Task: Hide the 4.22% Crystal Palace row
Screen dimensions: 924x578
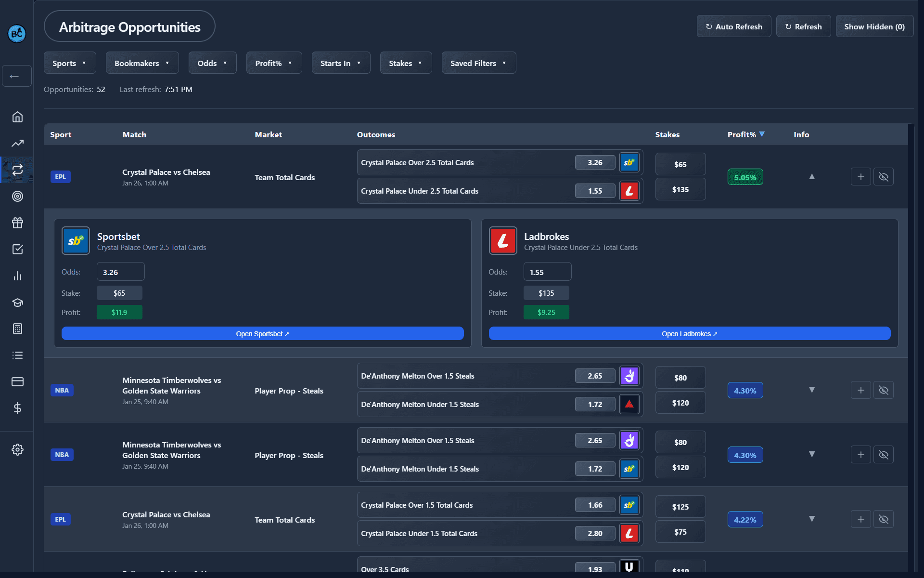Action: pyautogui.click(x=883, y=519)
